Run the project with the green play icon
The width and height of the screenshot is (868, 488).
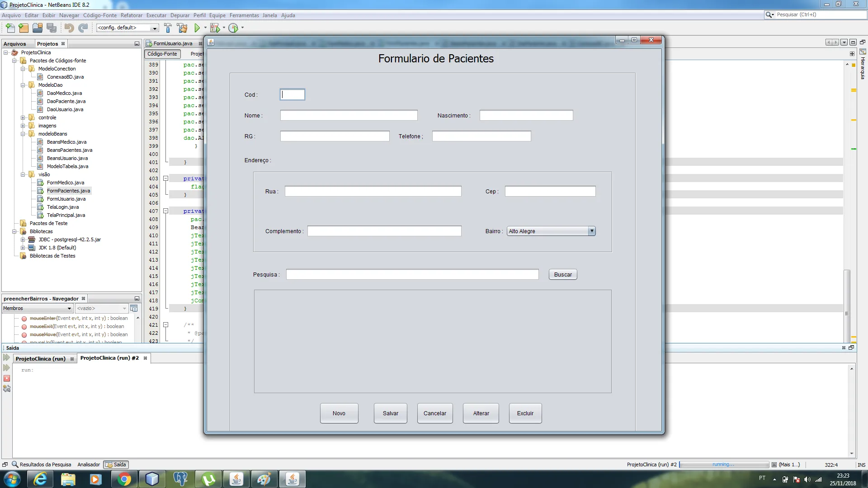[197, 28]
